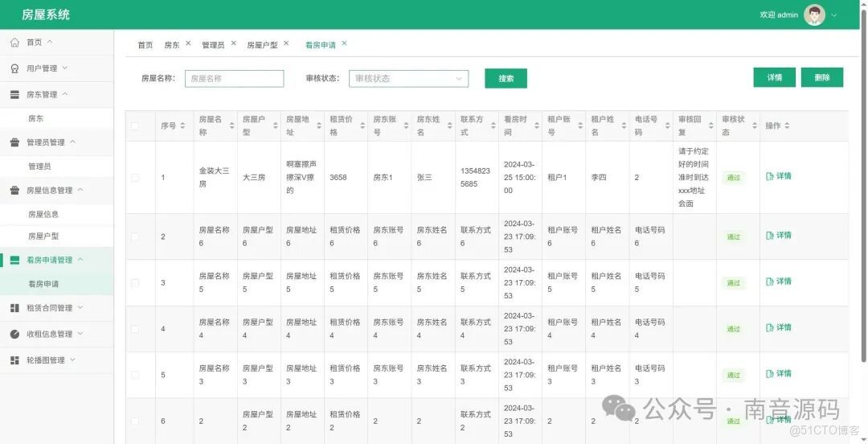Open 看房申请 in the sidebar

[x=43, y=284]
